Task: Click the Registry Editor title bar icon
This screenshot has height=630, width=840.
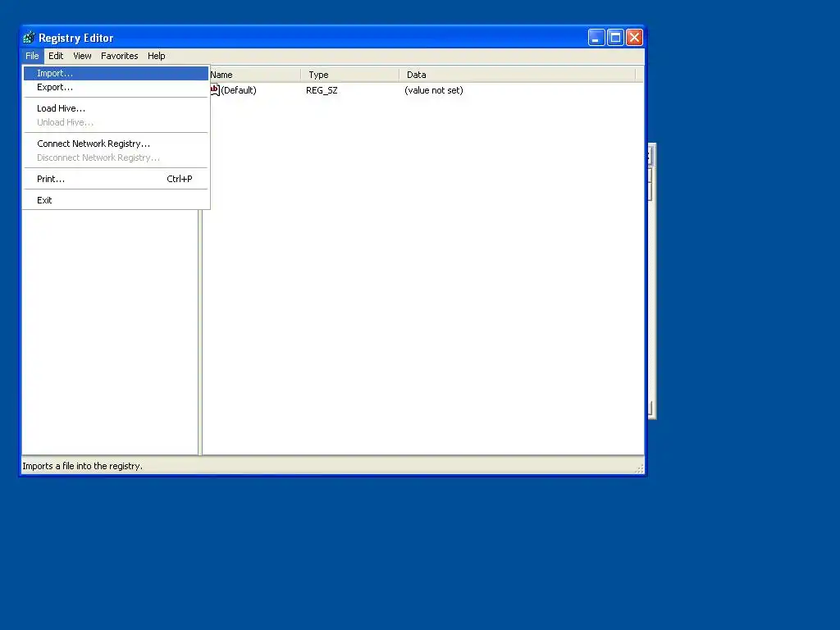Action: point(29,38)
